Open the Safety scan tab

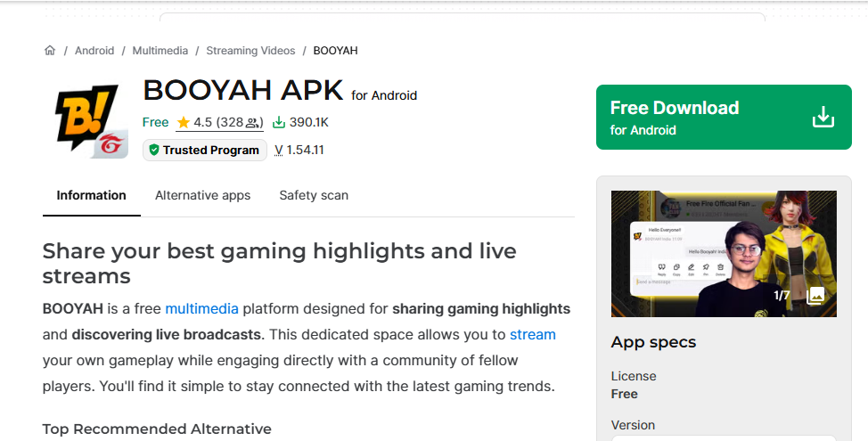tap(314, 195)
